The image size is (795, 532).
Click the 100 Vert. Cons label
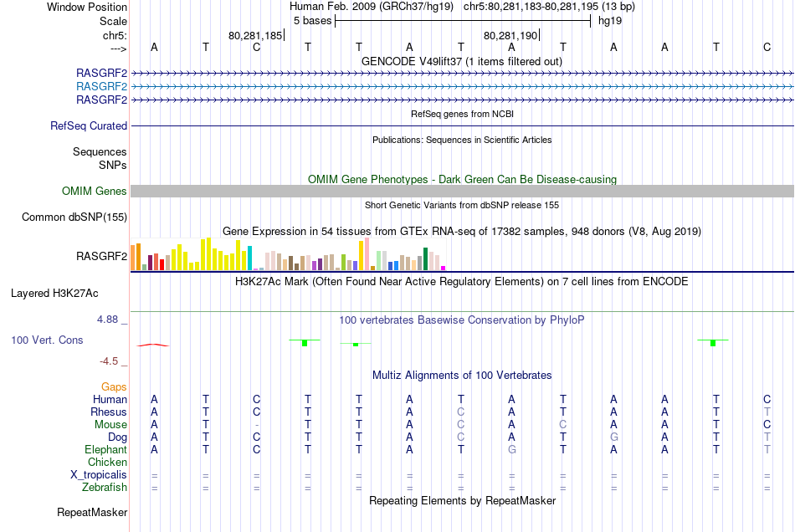[x=47, y=340]
